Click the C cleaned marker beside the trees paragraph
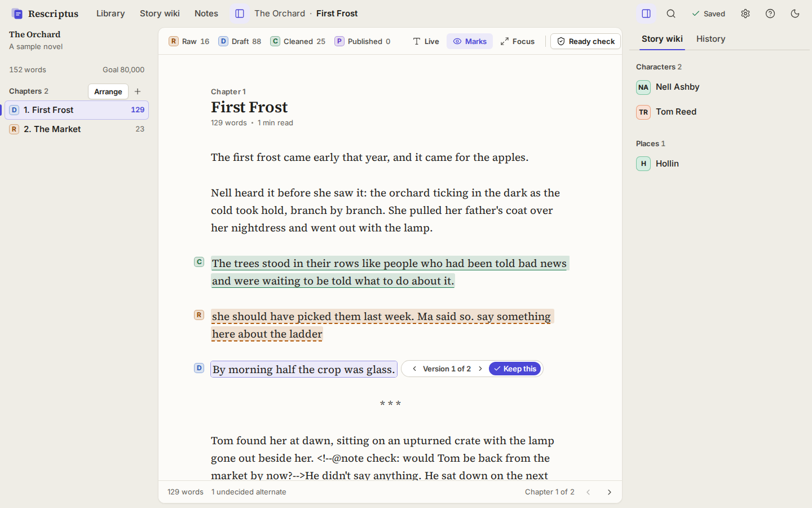Screen dimensions: 812x508 [x=199, y=262]
